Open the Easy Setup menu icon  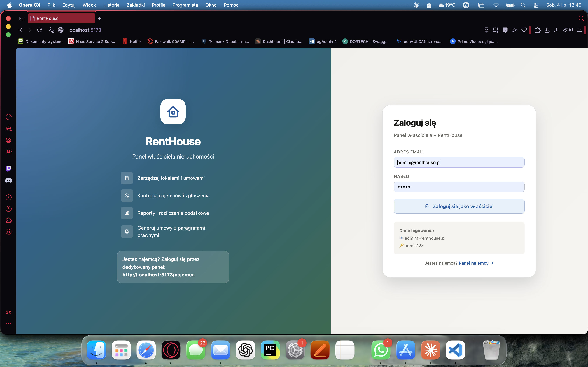579,30
